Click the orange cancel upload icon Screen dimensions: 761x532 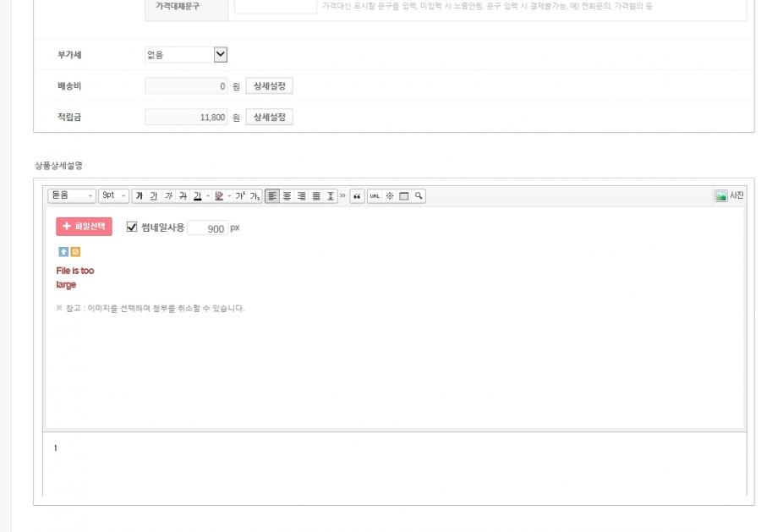point(75,252)
